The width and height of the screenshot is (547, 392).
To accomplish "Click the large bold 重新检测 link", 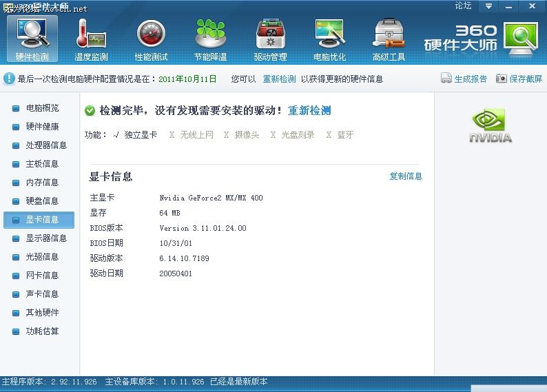I will (309, 110).
